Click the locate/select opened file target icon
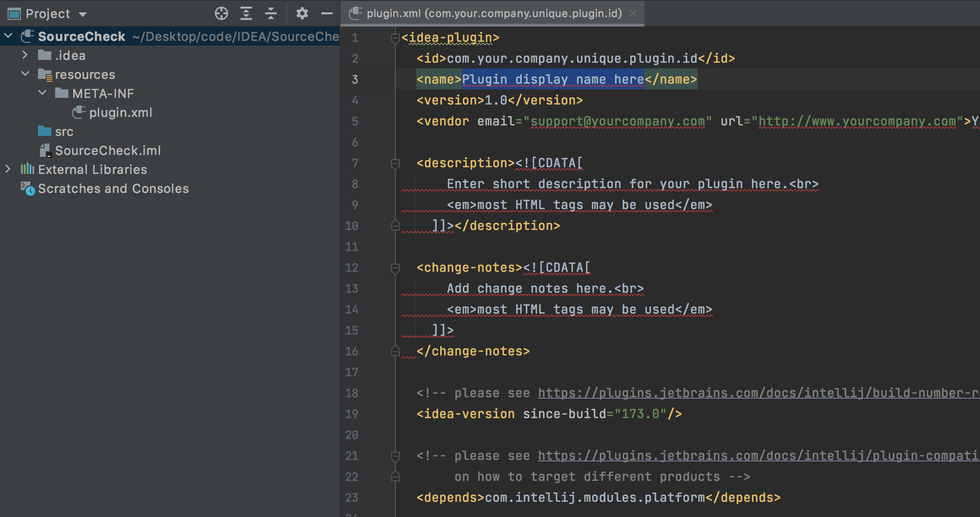This screenshot has height=517, width=980. coord(221,13)
